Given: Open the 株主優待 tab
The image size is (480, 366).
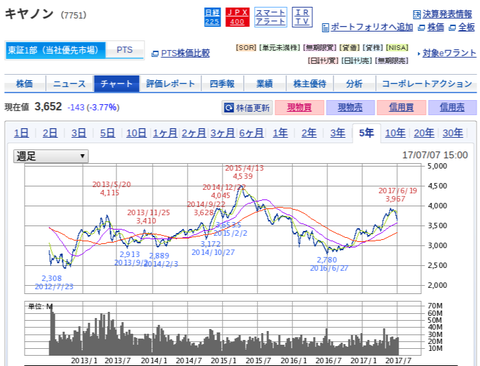Looking at the screenshot, I should pyautogui.click(x=310, y=84).
